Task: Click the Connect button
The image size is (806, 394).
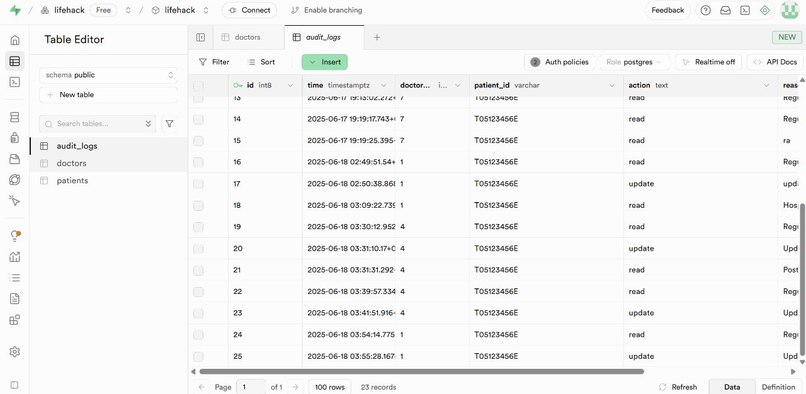Action: click(249, 10)
